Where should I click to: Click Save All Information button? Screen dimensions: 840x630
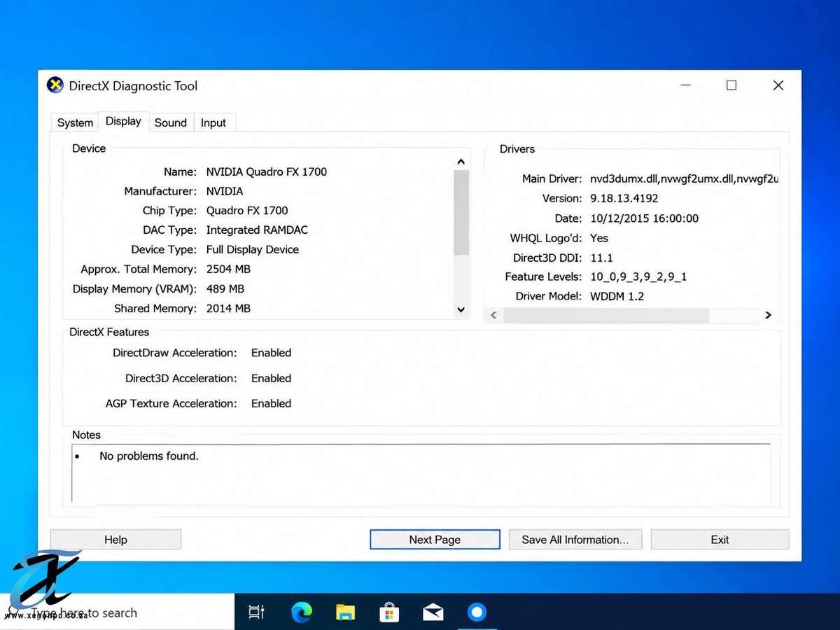pyautogui.click(x=575, y=540)
